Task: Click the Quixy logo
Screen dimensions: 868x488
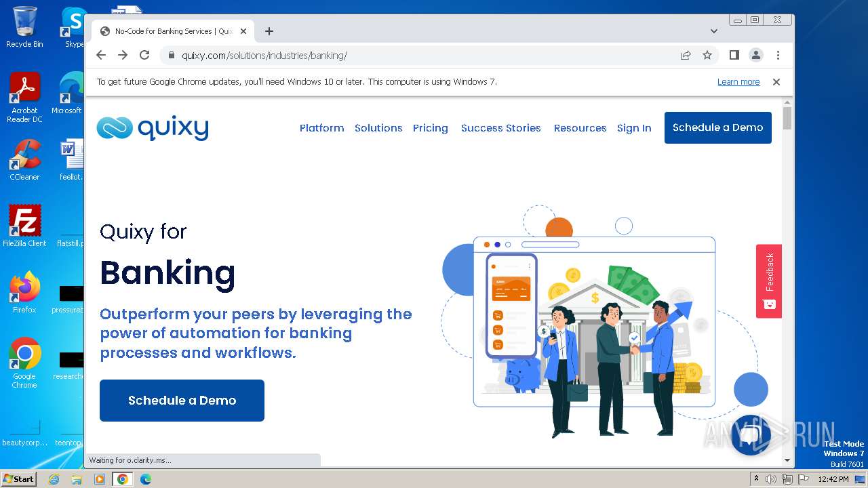Action: coord(153,127)
